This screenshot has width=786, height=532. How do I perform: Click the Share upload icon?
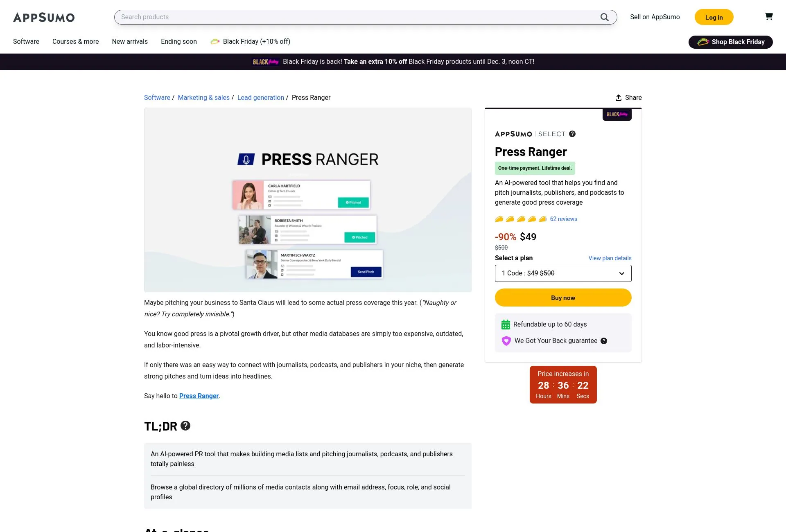click(618, 98)
